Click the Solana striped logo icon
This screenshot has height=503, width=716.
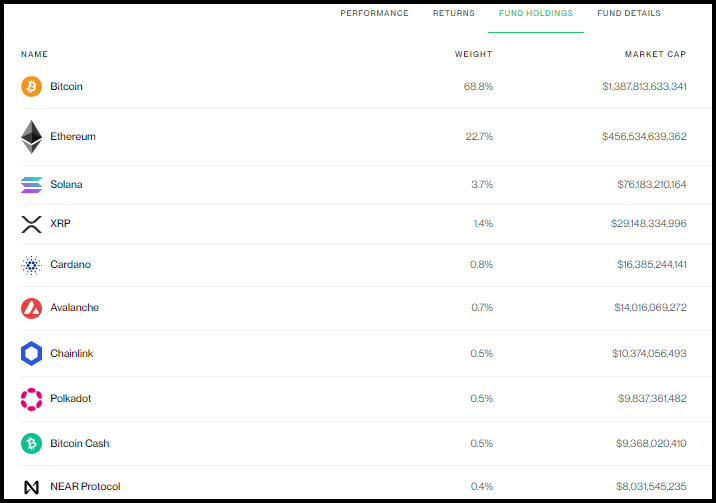(x=32, y=185)
